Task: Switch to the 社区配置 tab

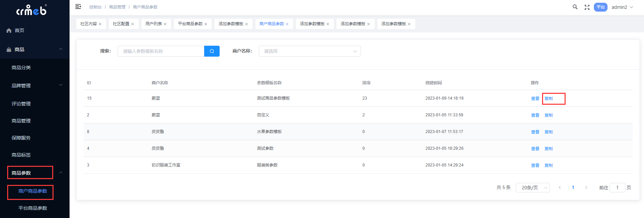Action: point(121,24)
